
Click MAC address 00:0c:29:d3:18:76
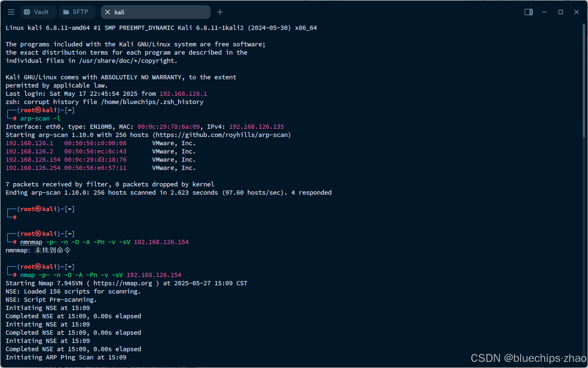click(x=95, y=160)
